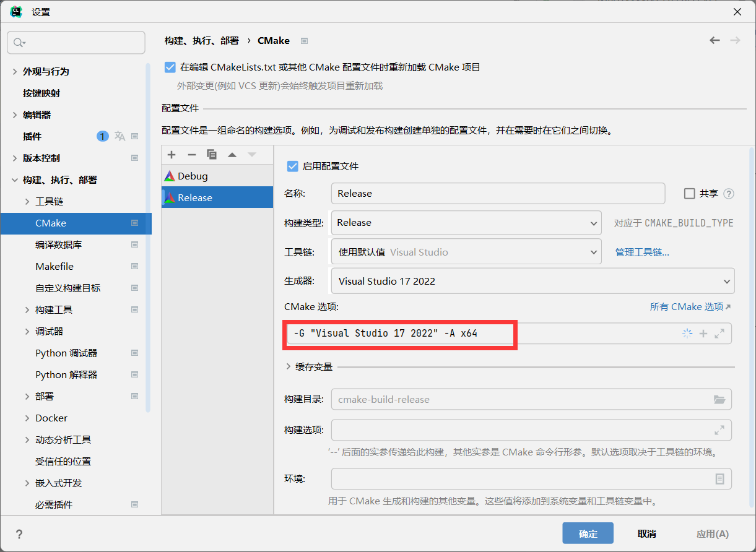Open the 管理工具链 link
This screenshot has width=756, height=552.
[x=642, y=252]
